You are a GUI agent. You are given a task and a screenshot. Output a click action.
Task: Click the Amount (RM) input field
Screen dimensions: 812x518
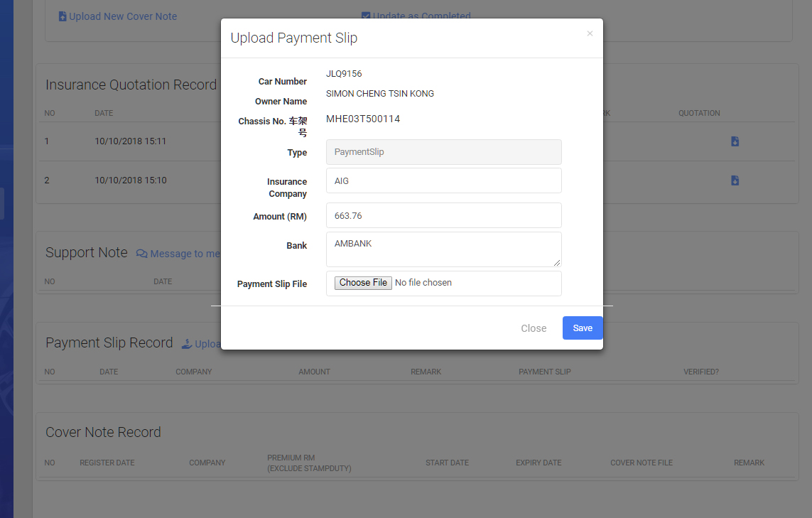[x=443, y=215]
